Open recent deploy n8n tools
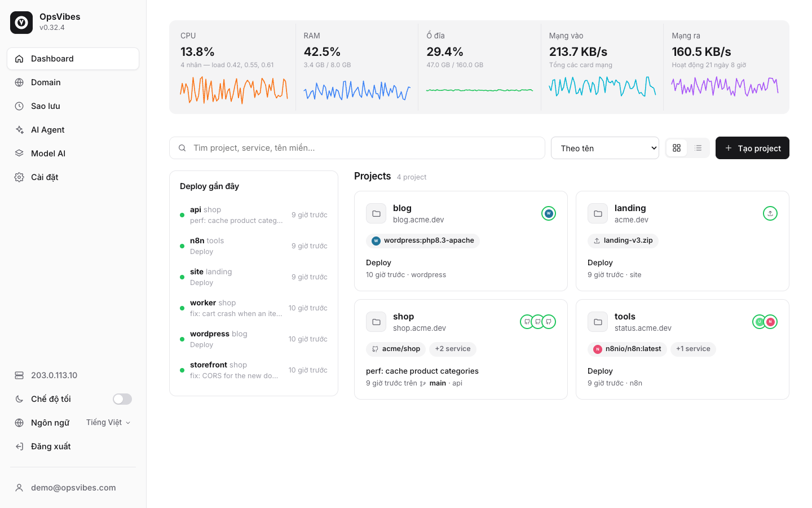The image size is (812, 508). point(254,246)
